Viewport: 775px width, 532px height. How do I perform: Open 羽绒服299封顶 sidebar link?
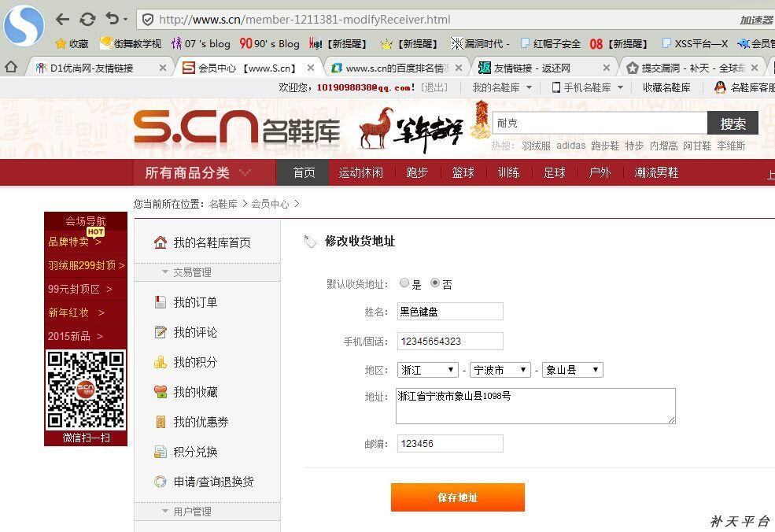click(x=86, y=265)
